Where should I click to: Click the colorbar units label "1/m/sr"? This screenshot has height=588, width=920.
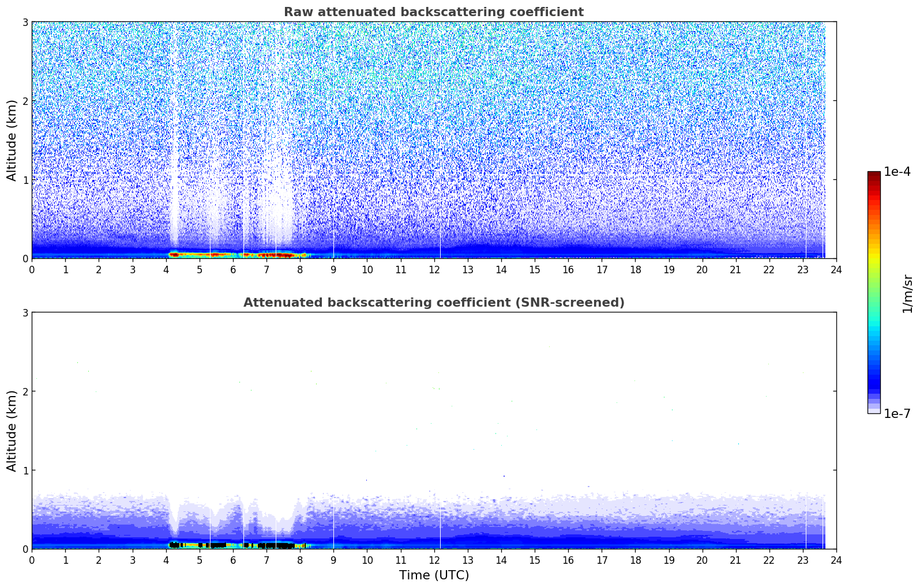(907, 293)
